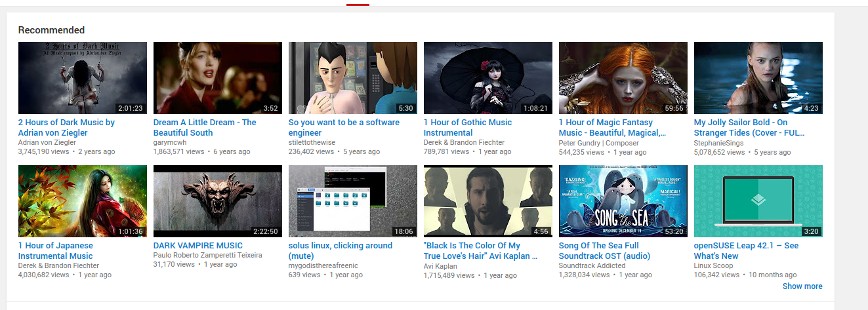
Task: Open the Magic Fantasy Music red-haired thumbnail
Action: coord(623,78)
